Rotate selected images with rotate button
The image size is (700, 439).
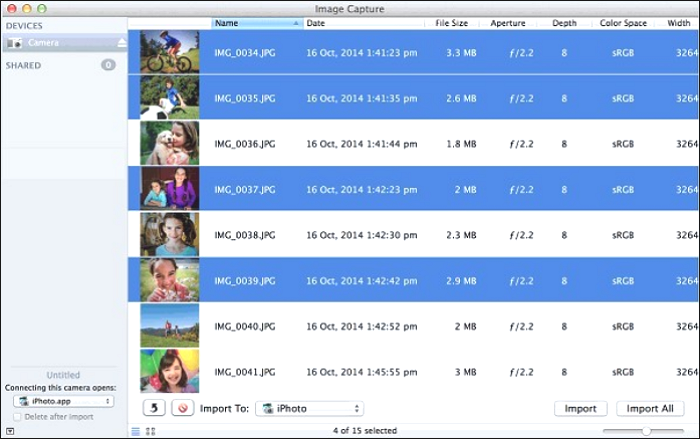(x=154, y=408)
